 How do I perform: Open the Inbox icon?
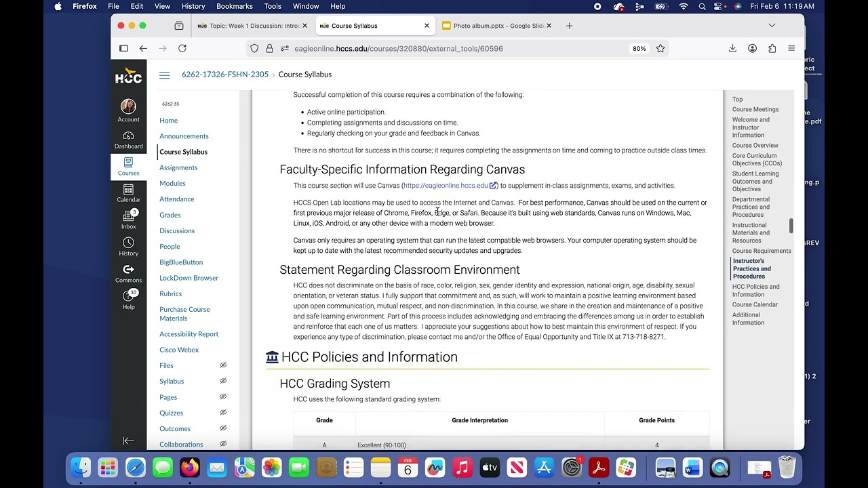pos(128,220)
